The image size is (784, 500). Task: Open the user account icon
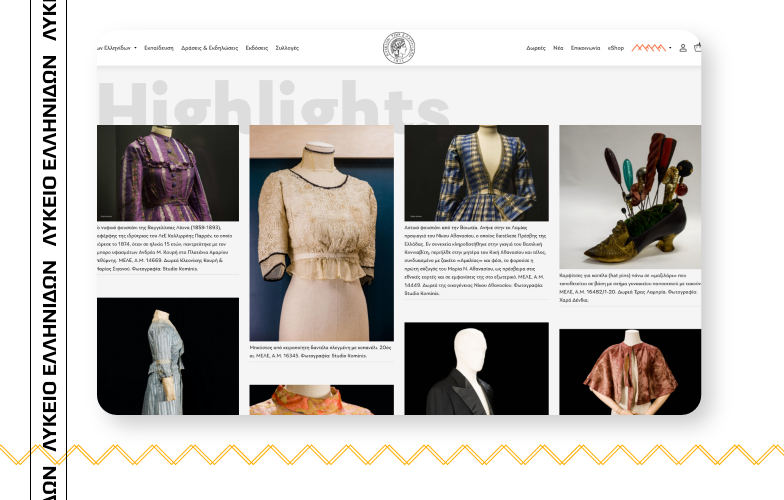[x=683, y=48]
